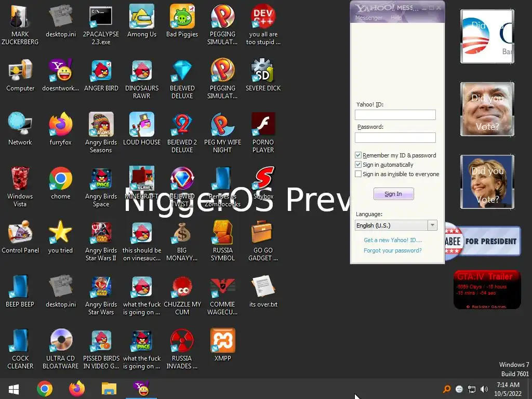Click the FOR PRESIDENT banner gadget

(x=483, y=241)
